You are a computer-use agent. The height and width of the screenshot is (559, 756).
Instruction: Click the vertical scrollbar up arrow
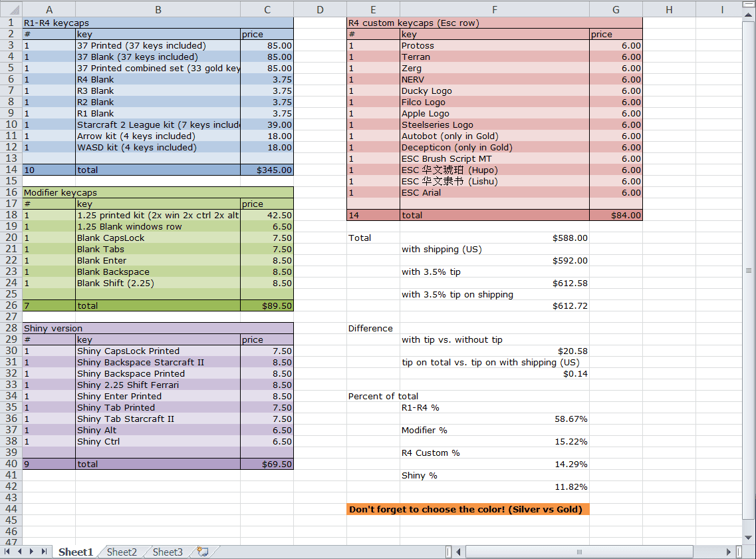pos(749,14)
